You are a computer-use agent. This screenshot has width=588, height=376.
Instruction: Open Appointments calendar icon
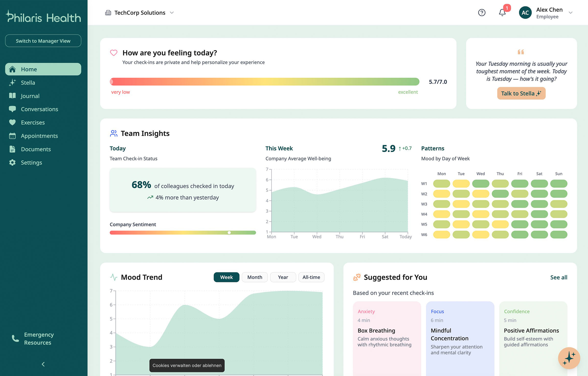13,136
